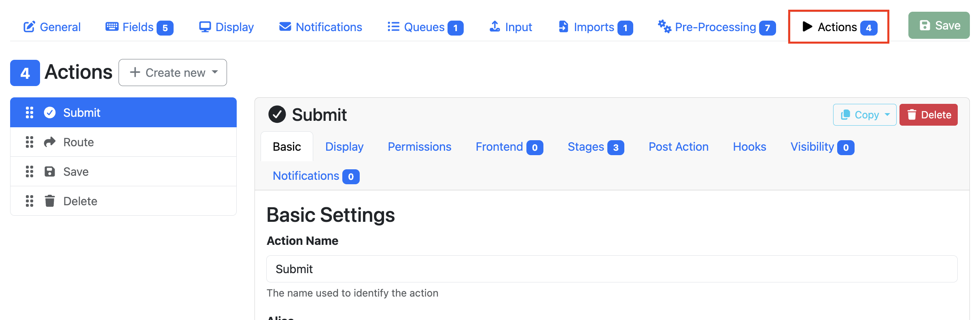
Task: Click the green Save button
Action: click(939, 25)
